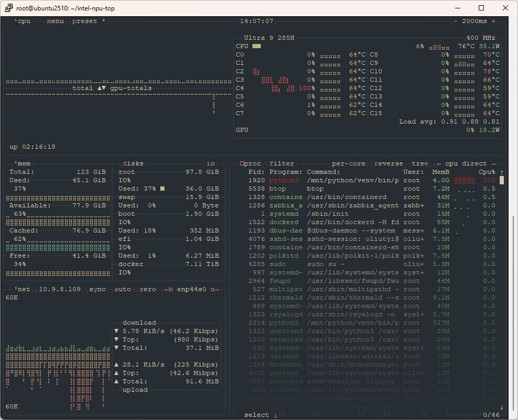Toggle per-core CPU usage in process list

pyautogui.click(x=348, y=163)
